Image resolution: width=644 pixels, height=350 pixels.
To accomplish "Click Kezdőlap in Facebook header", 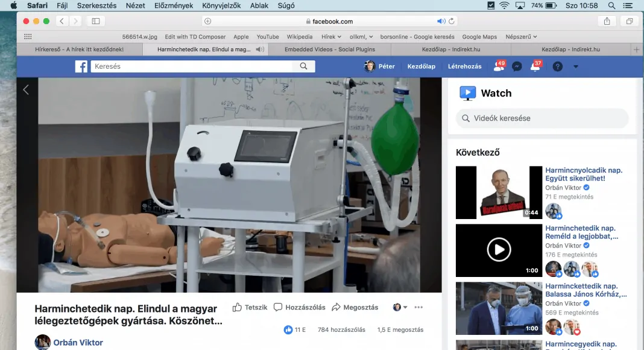I will [x=421, y=66].
